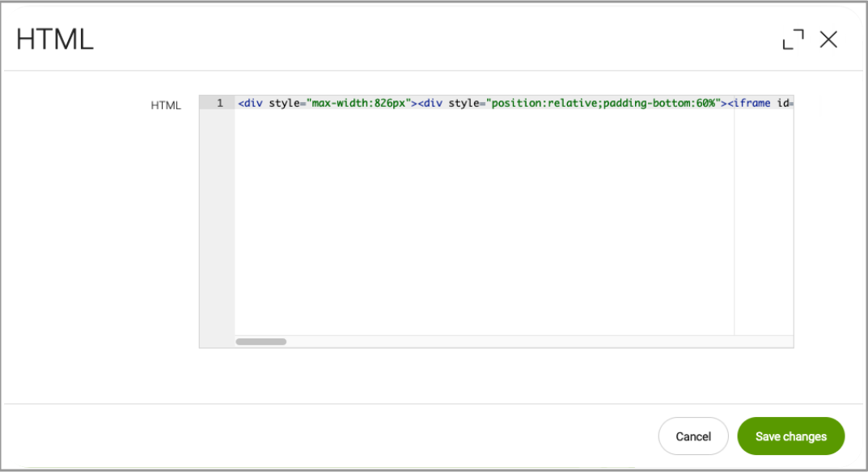Viewport: 868px width, 472px height.
Task: Click the id attribute after iframe
Action: (782, 104)
